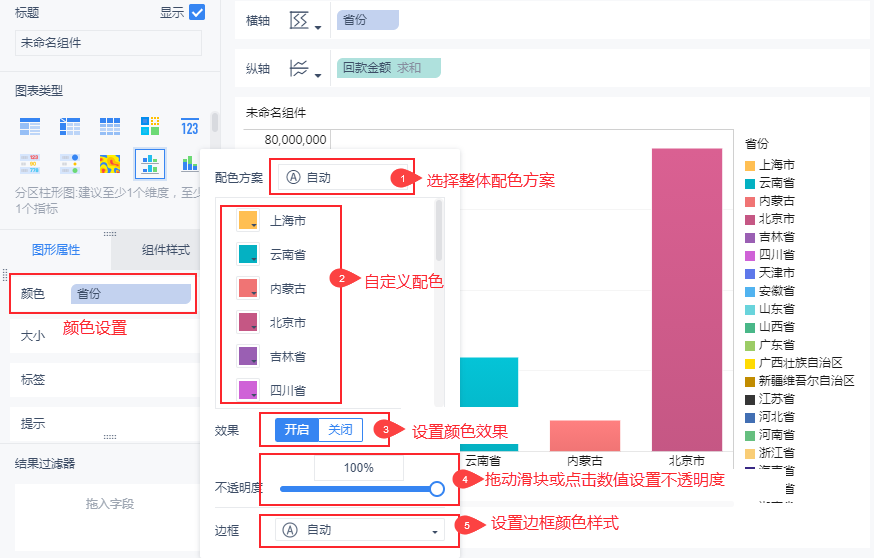The width and height of the screenshot is (874, 558).
Task: Select the colored-numbers table chart icon
Action: (30, 164)
